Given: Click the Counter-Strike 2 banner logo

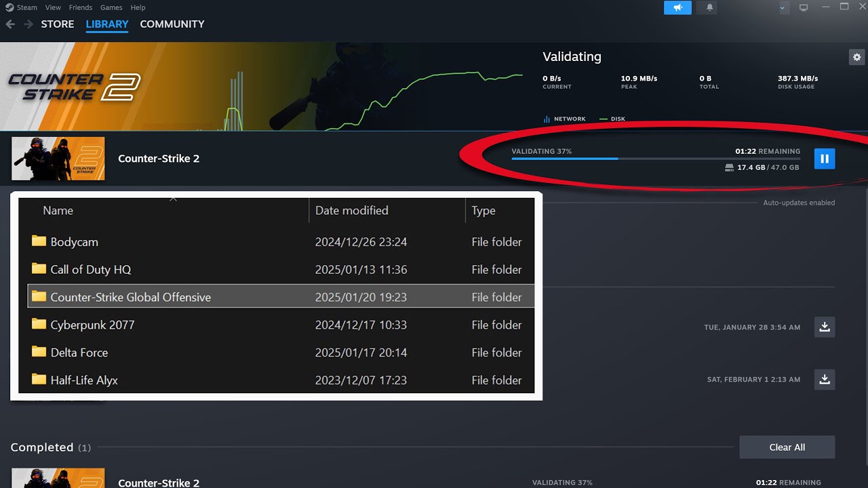Looking at the screenshot, I should tap(73, 87).
